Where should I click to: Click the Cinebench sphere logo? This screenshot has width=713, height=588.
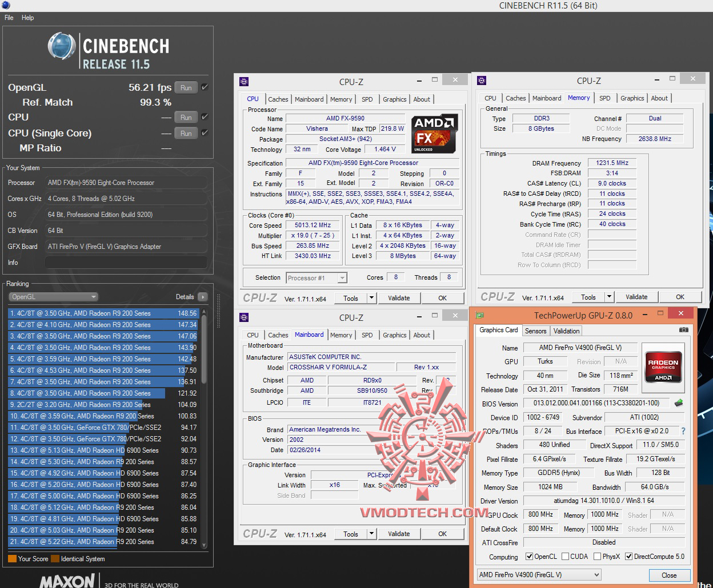62,46
